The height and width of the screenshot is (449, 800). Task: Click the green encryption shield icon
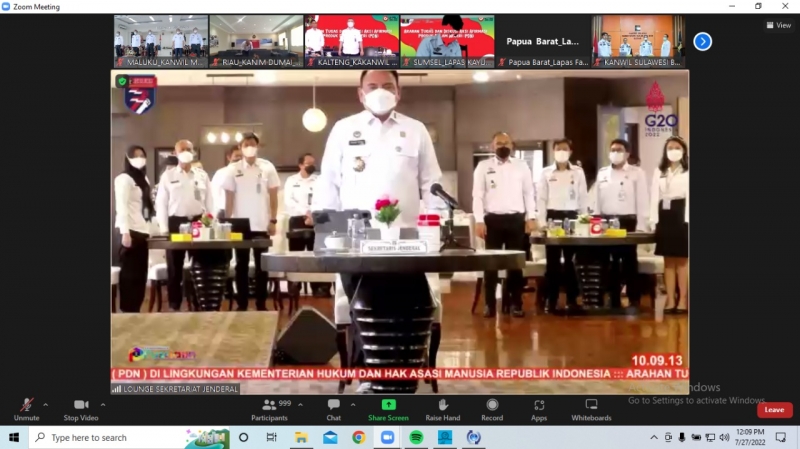coord(123,81)
